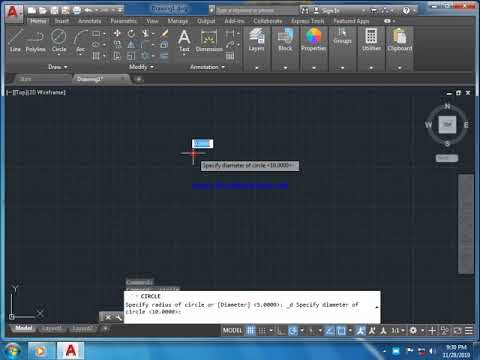Select the Line drawing tool
Screen dimensions: 480x360
pyautogui.click(x=15, y=40)
